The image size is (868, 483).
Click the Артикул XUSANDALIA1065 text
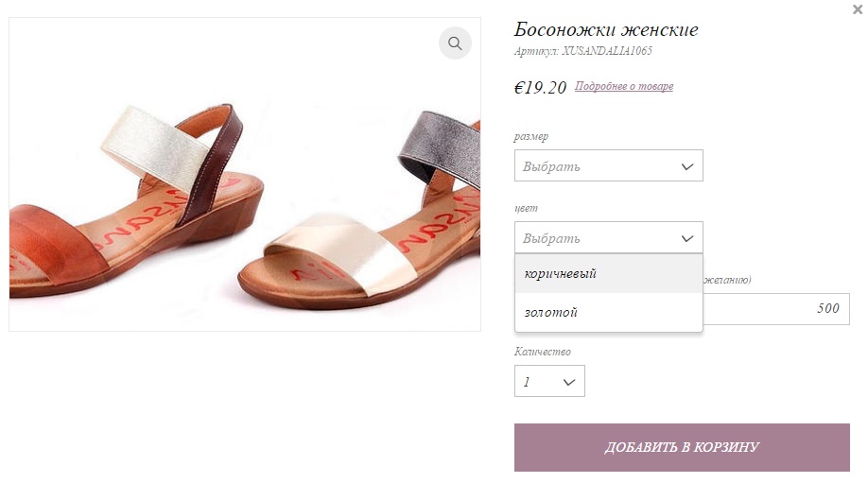[582, 51]
